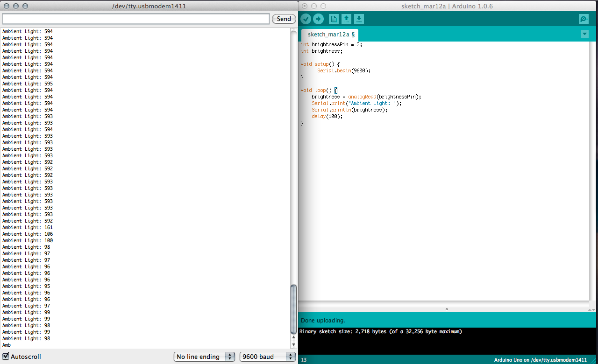Click 'Arduino Uno on /dev/tty.usbmodem1411' status text
Image resolution: width=598 pixels, height=364 pixels.
pyautogui.click(x=540, y=360)
